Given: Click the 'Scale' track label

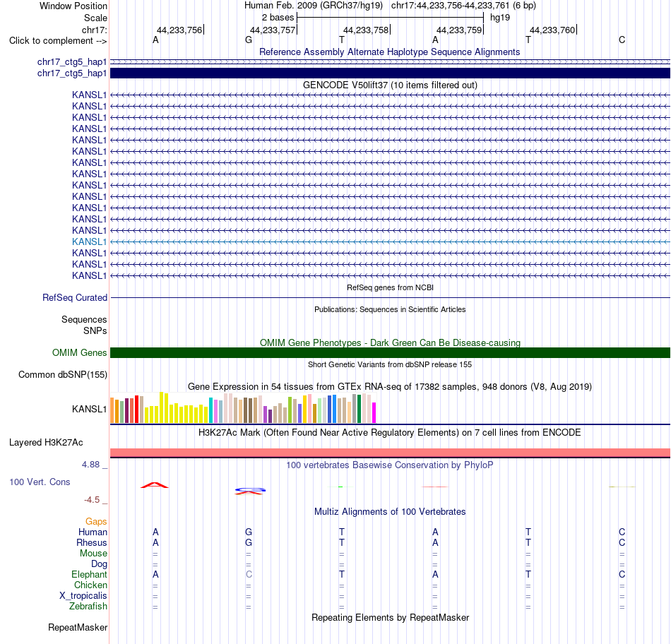Looking at the screenshot, I should coord(95,18).
